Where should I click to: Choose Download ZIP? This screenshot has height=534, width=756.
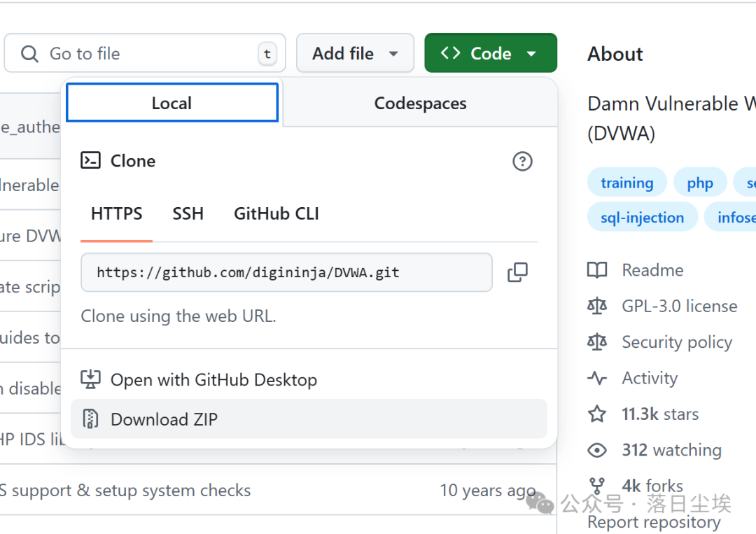309,419
